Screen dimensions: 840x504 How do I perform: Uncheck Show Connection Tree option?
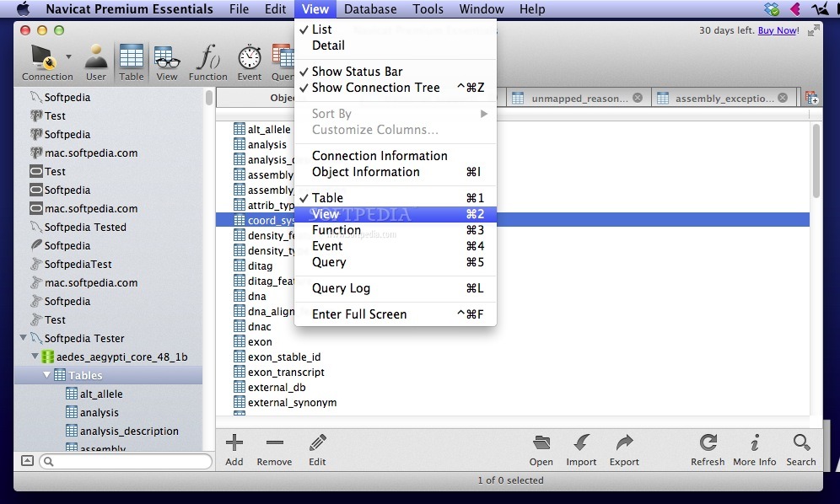point(375,88)
